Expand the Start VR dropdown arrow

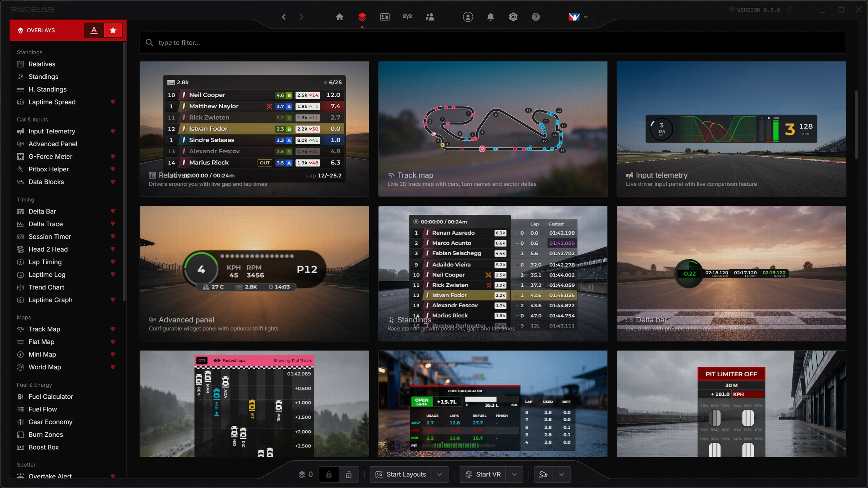point(514,474)
